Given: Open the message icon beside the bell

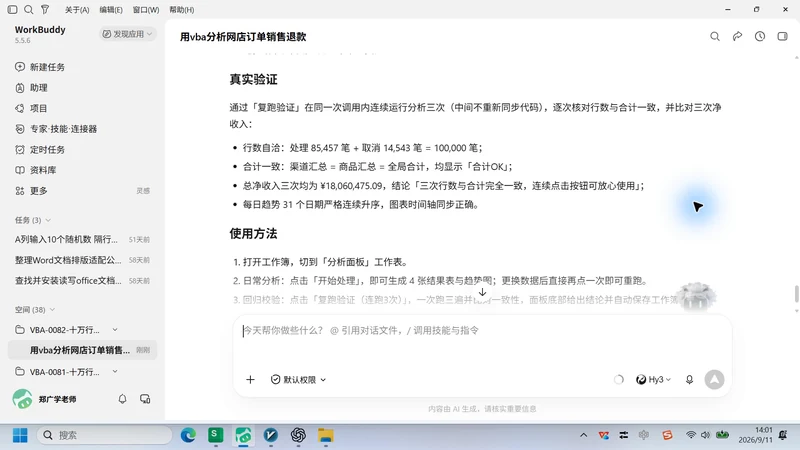Looking at the screenshot, I should point(145,399).
